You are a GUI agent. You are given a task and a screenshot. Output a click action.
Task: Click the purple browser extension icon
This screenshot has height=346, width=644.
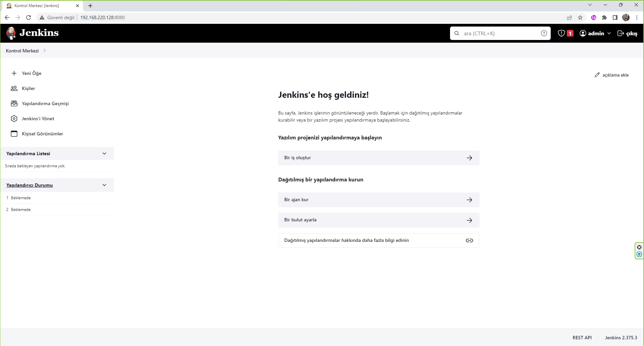pyautogui.click(x=594, y=17)
